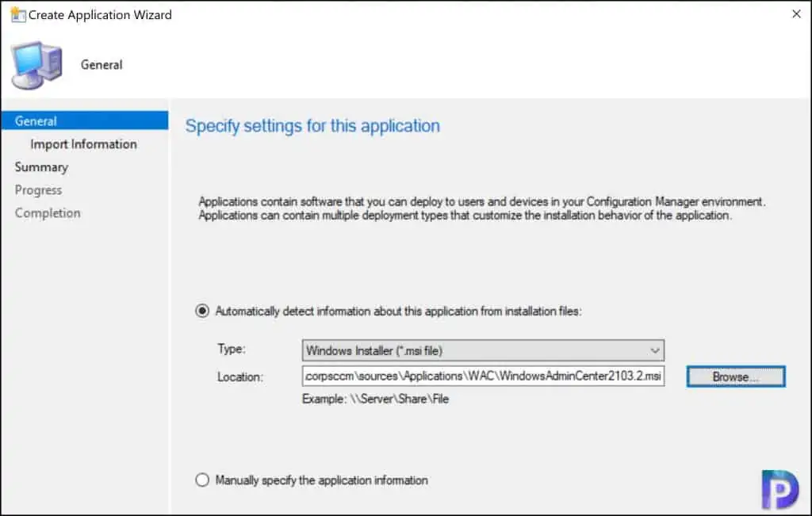Select the manually specify application information option
Viewport: 812px width, 516px height.
(x=202, y=480)
